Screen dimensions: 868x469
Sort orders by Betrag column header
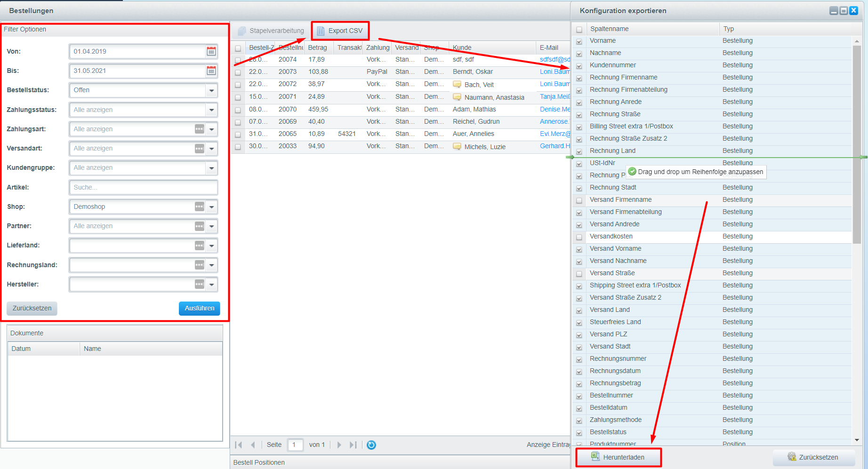tap(319, 48)
